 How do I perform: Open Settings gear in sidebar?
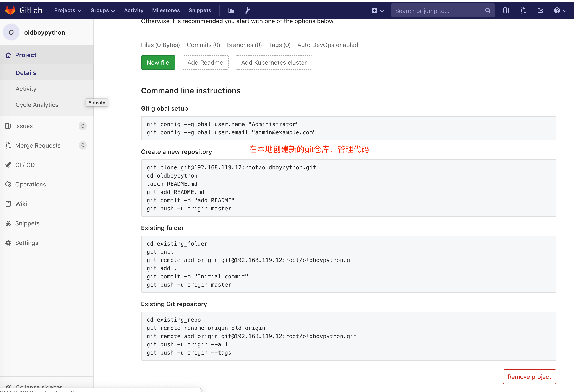[26, 243]
